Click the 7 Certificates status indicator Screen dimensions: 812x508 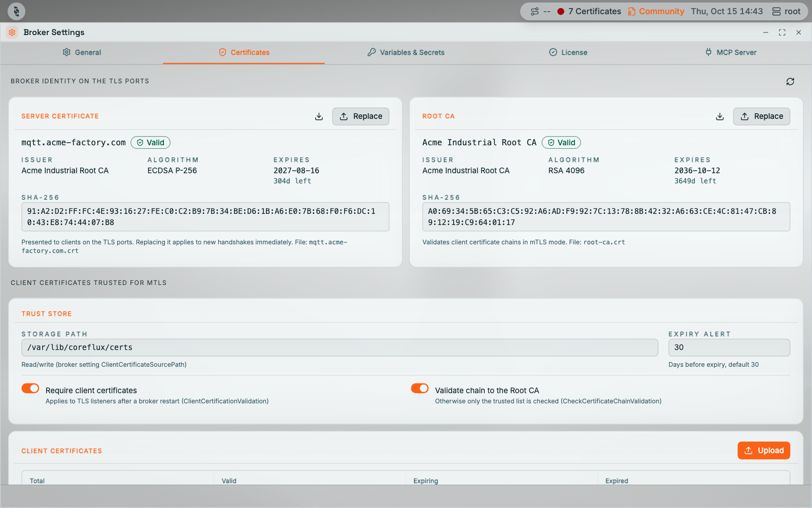click(x=589, y=11)
